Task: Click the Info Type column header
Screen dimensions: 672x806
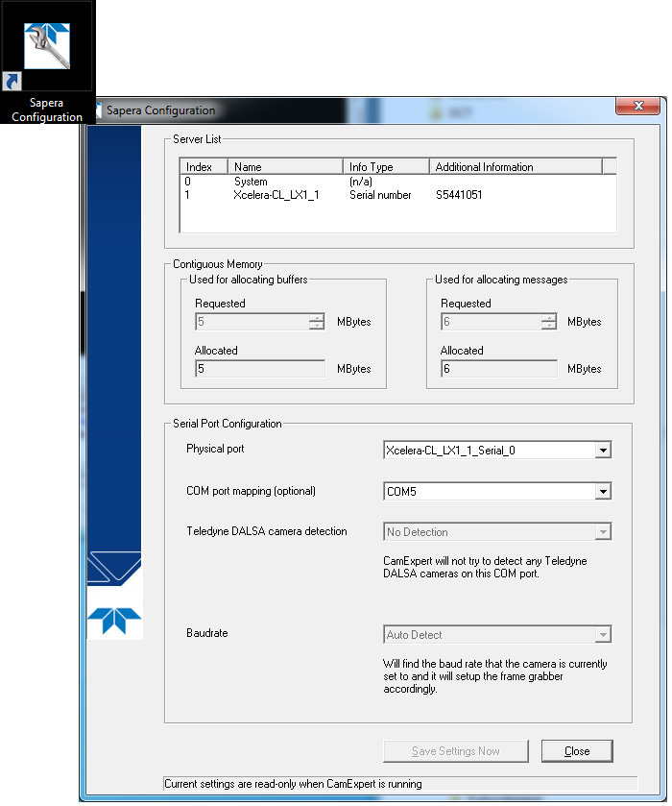Action: click(385, 167)
